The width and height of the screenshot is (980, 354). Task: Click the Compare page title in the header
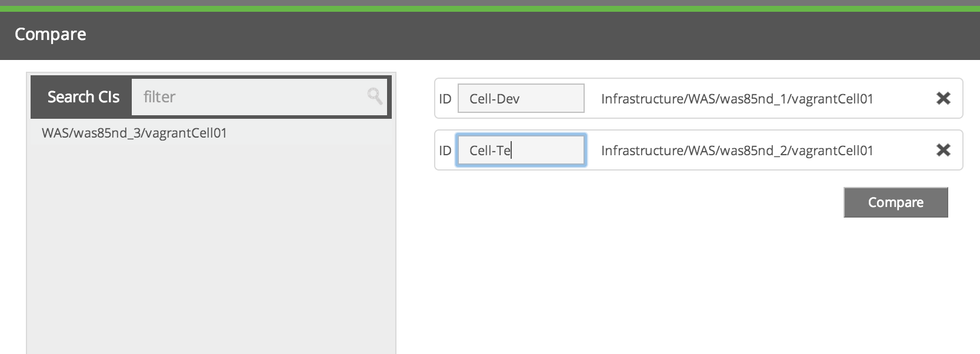(x=51, y=35)
